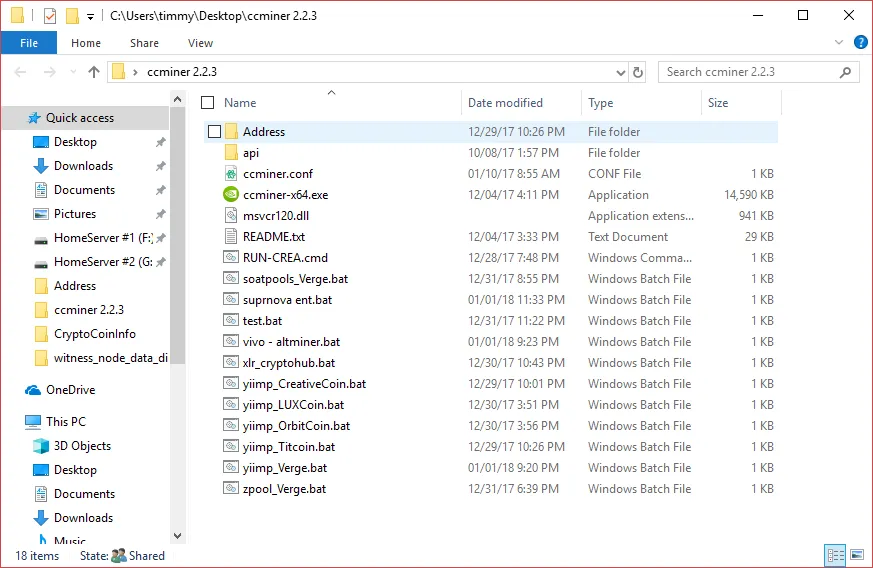Click ccminer 2.2.3 breadcrumb in address bar

click(182, 72)
